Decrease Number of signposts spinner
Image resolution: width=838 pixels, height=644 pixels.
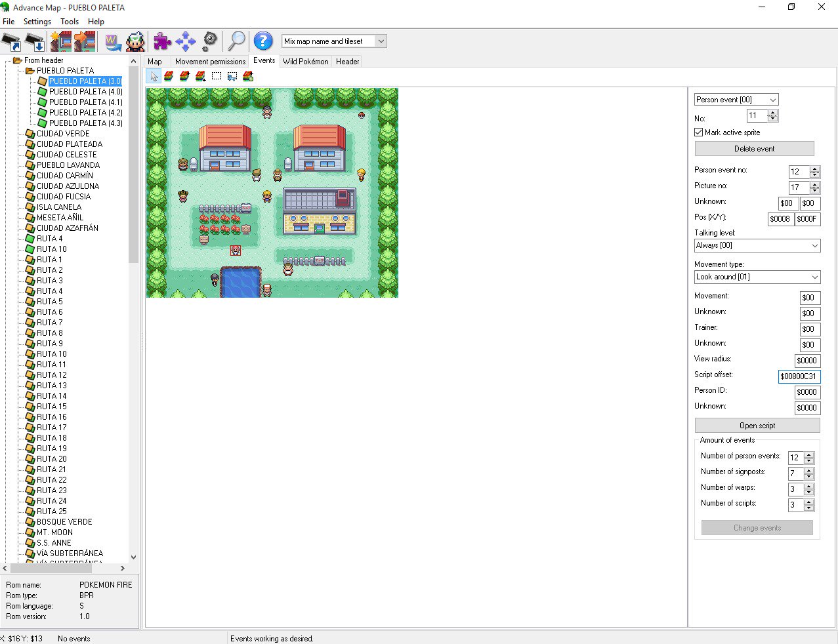coord(808,477)
